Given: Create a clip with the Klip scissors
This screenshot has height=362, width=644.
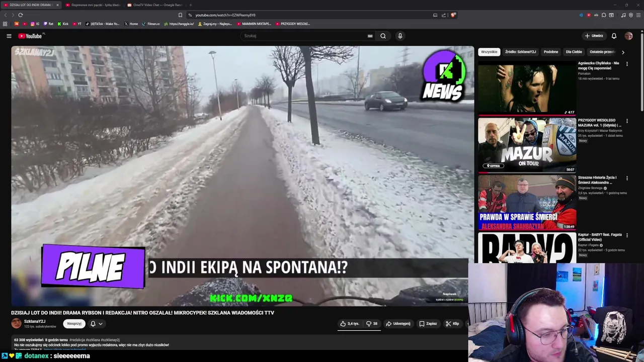Looking at the screenshot, I should [x=452, y=324].
